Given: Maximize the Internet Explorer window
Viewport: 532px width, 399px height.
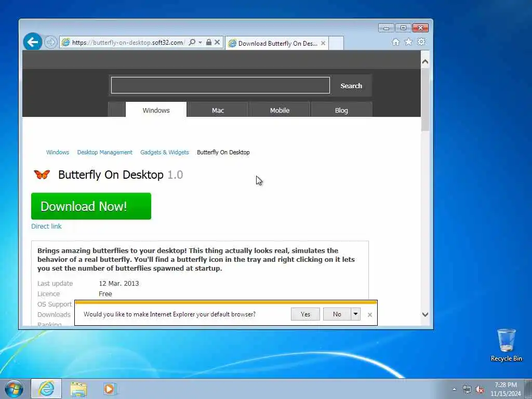Looking at the screenshot, I should point(403,28).
